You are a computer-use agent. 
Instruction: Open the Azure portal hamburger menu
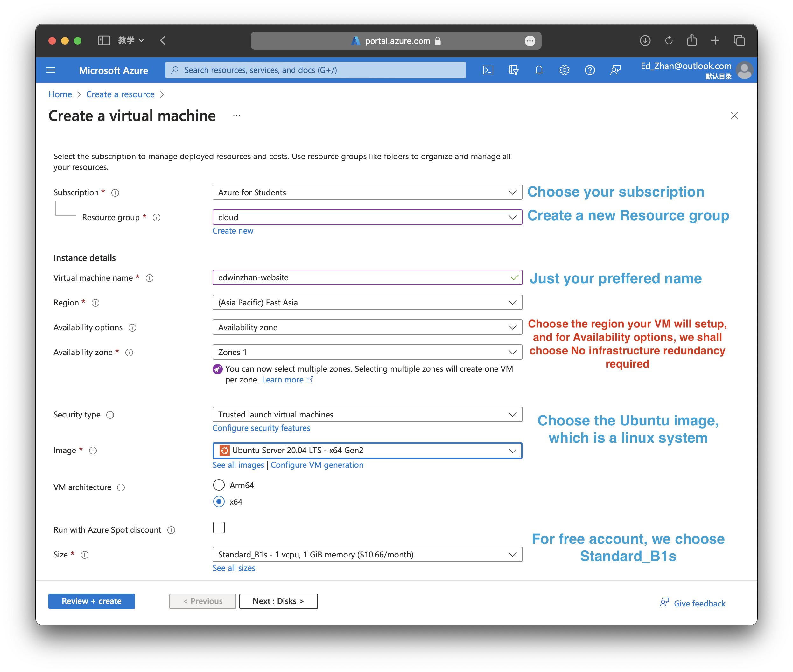51,70
